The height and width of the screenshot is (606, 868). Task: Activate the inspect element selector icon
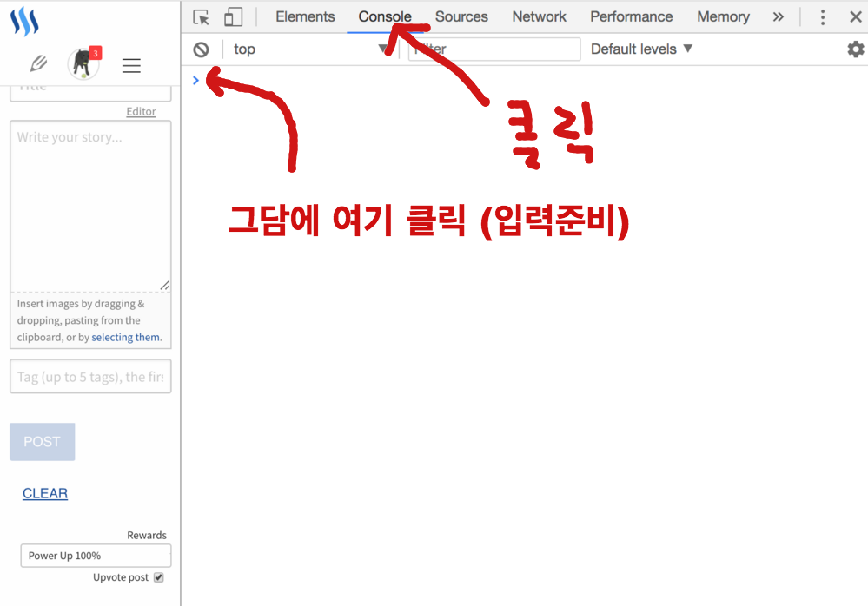202,17
